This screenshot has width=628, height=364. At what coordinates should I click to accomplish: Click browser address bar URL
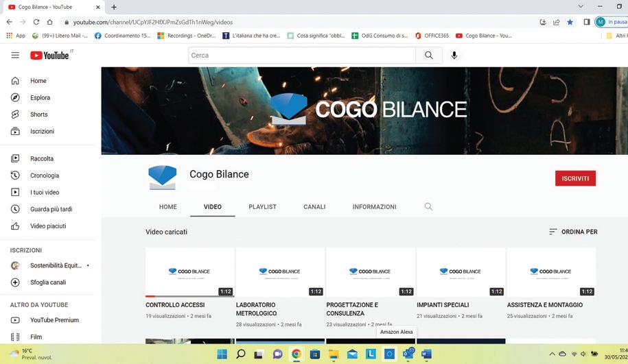pos(152,23)
